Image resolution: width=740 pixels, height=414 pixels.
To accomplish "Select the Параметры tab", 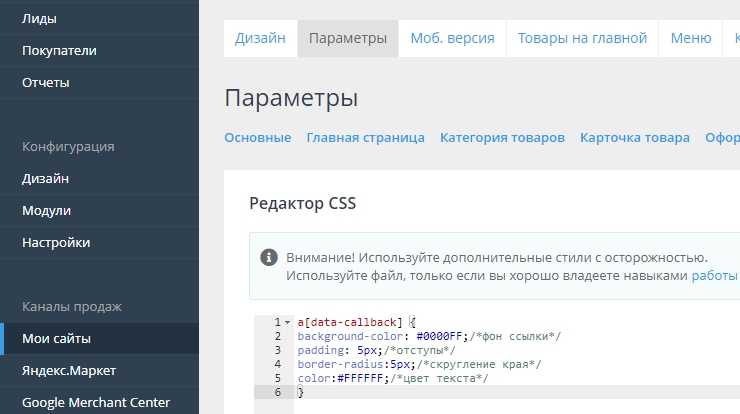I will (x=347, y=38).
